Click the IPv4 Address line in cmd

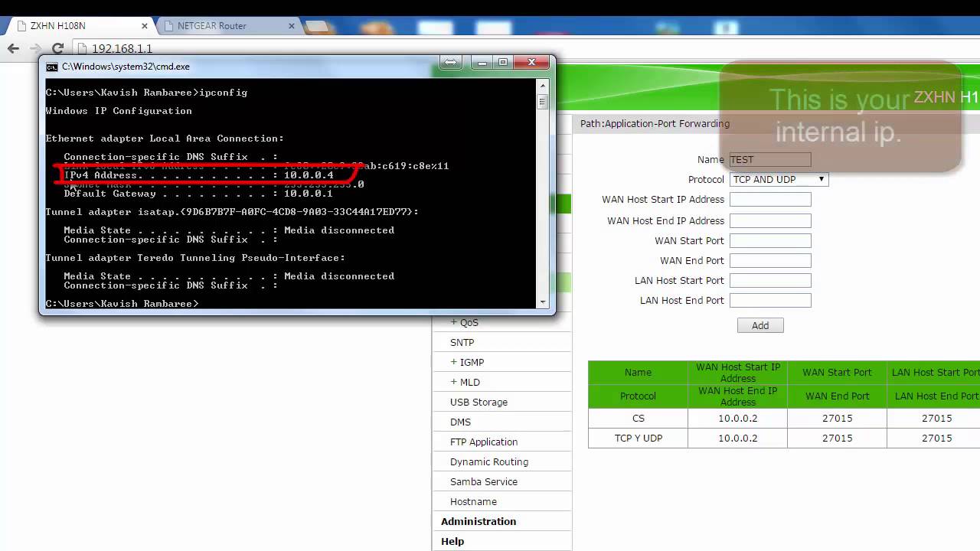tap(199, 175)
